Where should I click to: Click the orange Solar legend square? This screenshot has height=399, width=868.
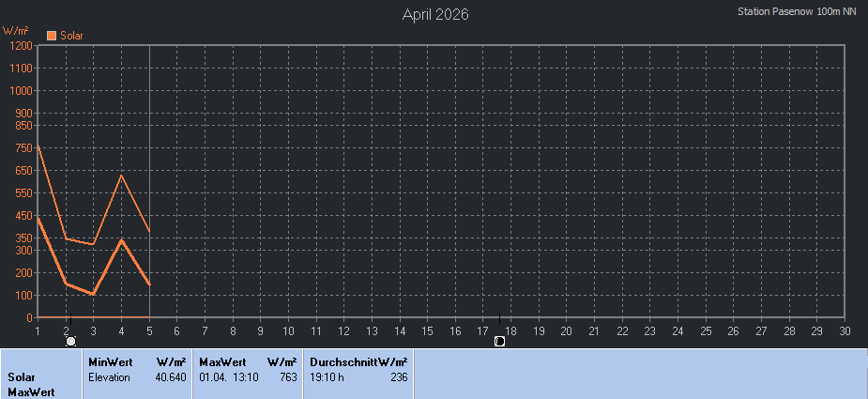[52, 36]
